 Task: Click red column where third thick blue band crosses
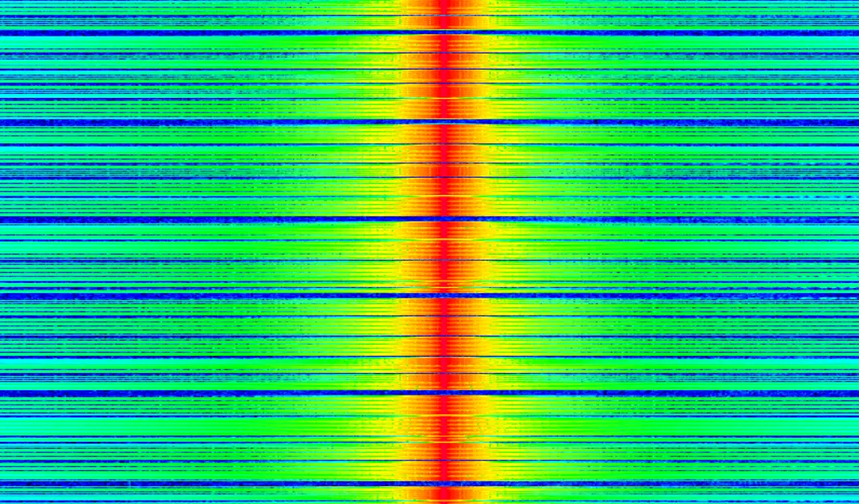[444, 219]
